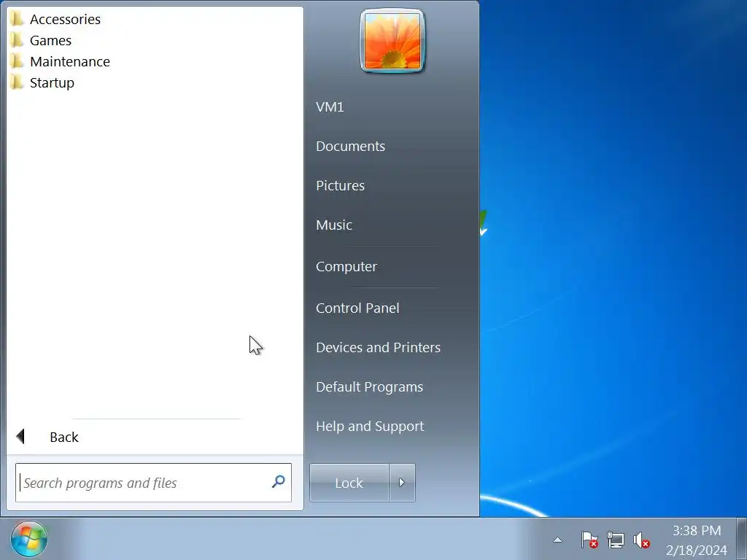Open Pictures from the Start menu
747x560 pixels.
[x=340, y=186]
